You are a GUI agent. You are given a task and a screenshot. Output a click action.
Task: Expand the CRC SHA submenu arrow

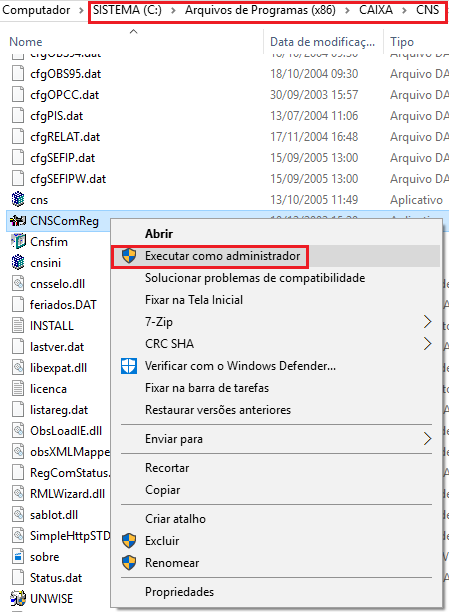(x=428, y=343)
